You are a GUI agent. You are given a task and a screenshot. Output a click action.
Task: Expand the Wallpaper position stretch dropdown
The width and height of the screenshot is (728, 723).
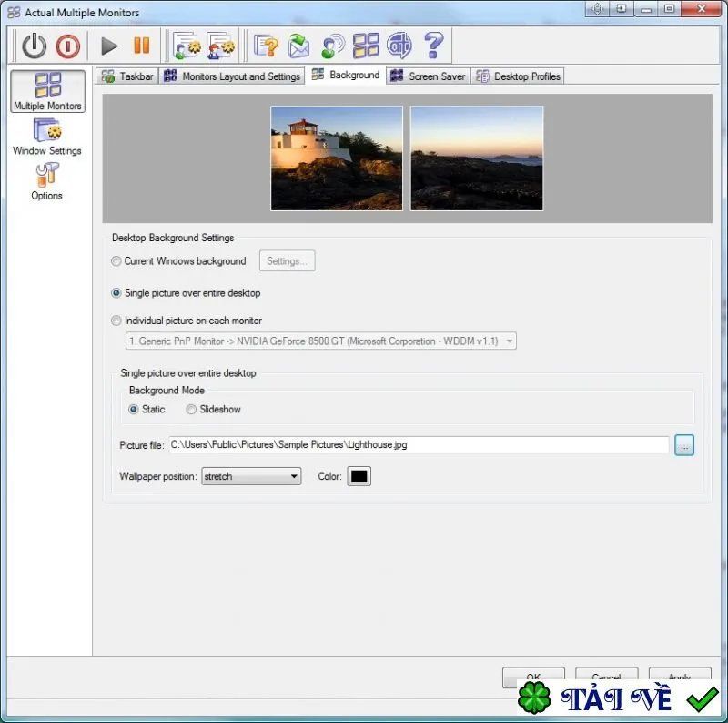(x=251, y=476)
